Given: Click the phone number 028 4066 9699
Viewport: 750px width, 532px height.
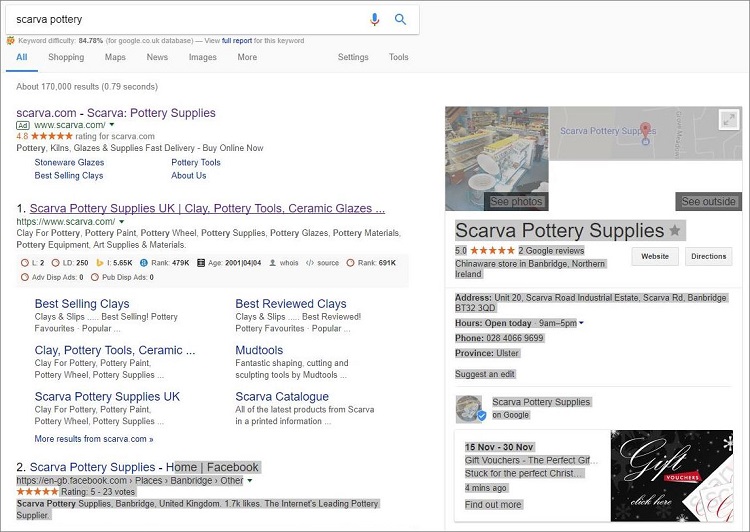Looking at the screenshot, I should (x=515, y=338).
